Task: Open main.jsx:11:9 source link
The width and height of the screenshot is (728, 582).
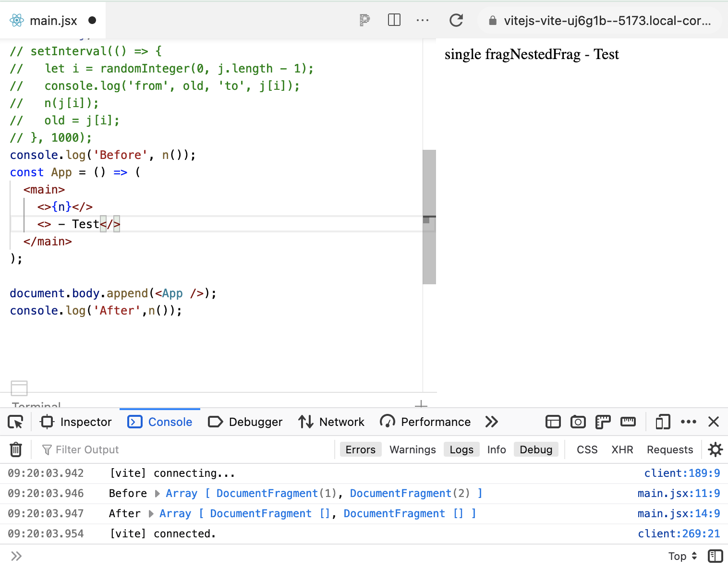Action: point(679,494)
